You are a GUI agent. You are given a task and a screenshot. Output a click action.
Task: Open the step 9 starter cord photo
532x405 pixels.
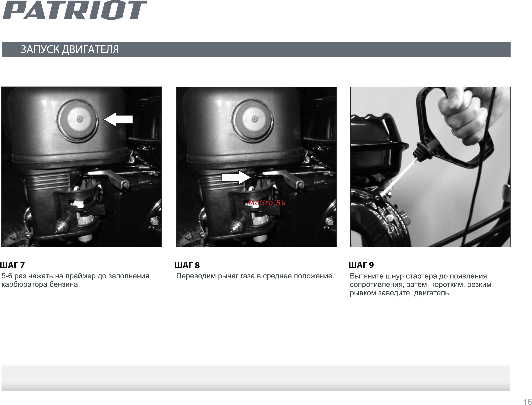coord(430,167)
